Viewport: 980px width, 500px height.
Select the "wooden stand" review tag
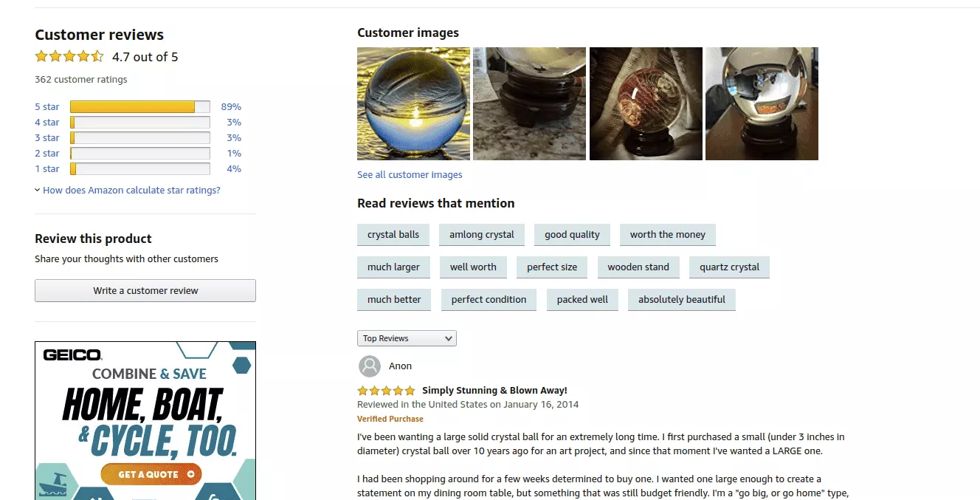click(638, 267)
